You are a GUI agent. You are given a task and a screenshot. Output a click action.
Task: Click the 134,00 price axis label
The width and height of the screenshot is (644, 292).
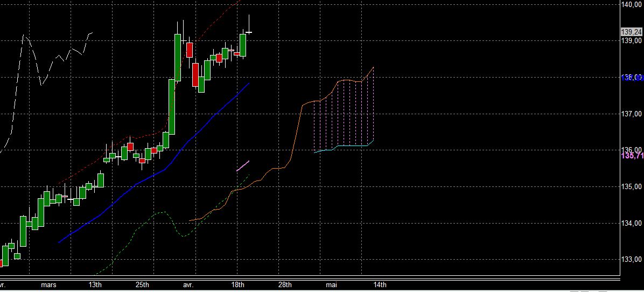pyautogui.click(x=632, y=224)
